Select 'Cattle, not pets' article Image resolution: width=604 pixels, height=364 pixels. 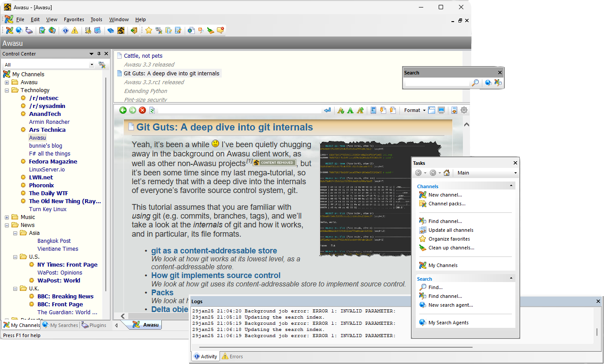pos(143,56)
